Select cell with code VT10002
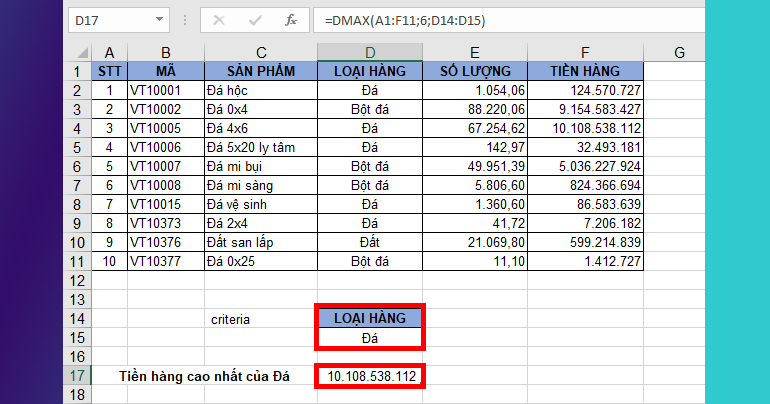 [166, 109]
